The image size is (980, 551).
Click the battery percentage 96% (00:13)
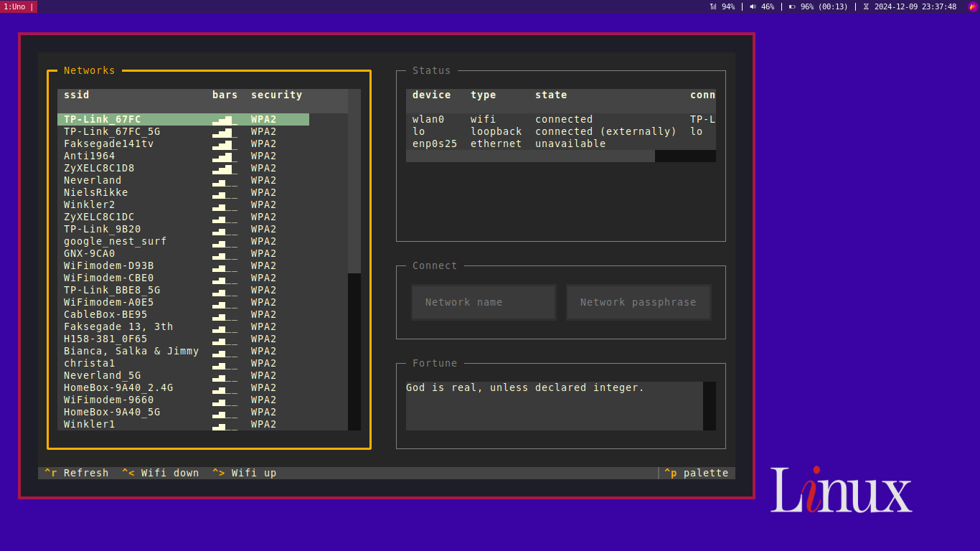point(824,6)
